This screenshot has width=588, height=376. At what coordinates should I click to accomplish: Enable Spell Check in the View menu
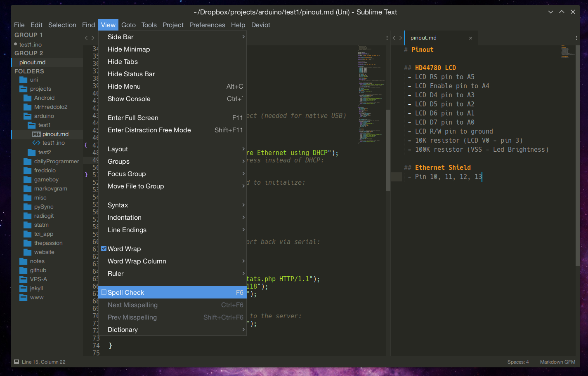[126, 292]
